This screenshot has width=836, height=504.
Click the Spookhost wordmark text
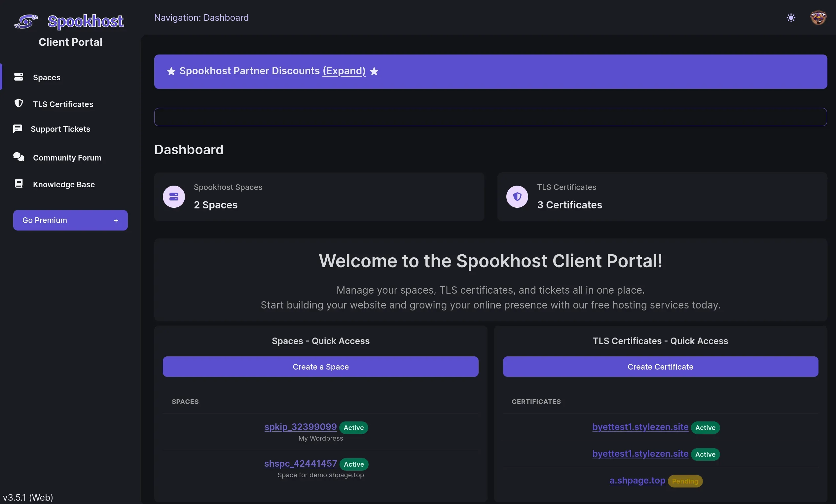[x=86, y=21]
